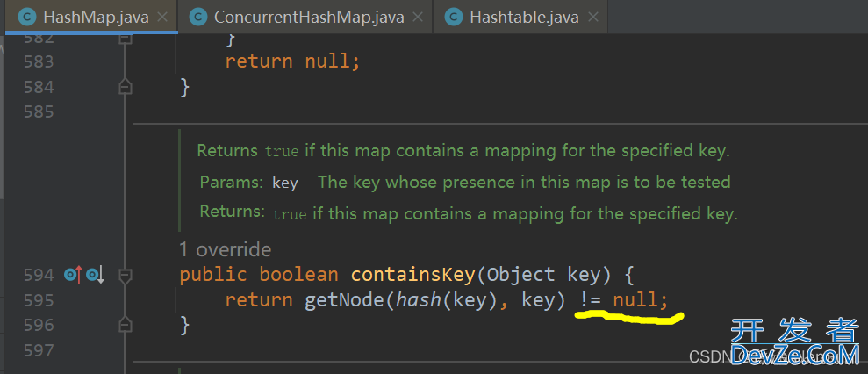Open the Hashtable.java tab
868x374 pixels.
coord(520,17)
